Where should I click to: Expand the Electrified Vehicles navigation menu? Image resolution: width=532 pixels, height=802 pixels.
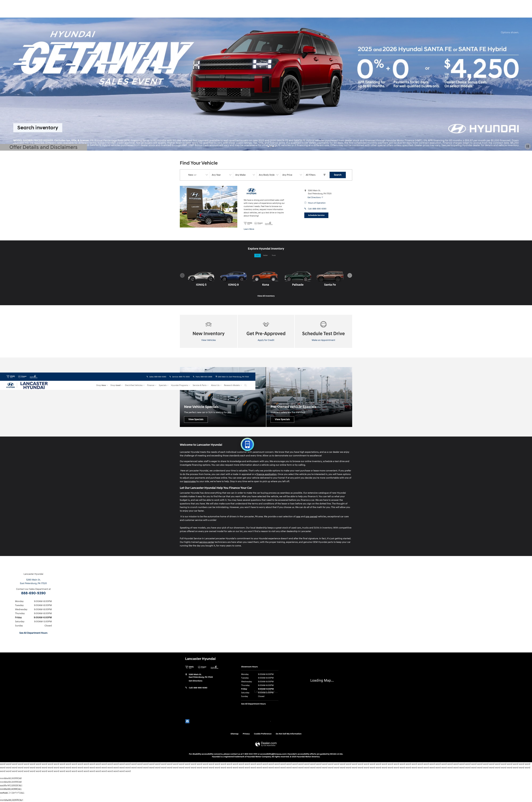coord(135,385)
